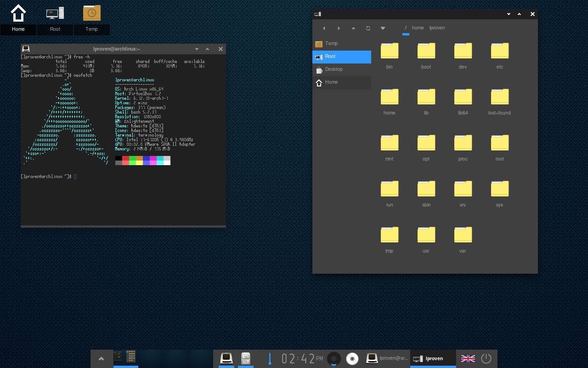Switch to second virtual desktop in pager

pyautogui.click(x=151, y=359)
